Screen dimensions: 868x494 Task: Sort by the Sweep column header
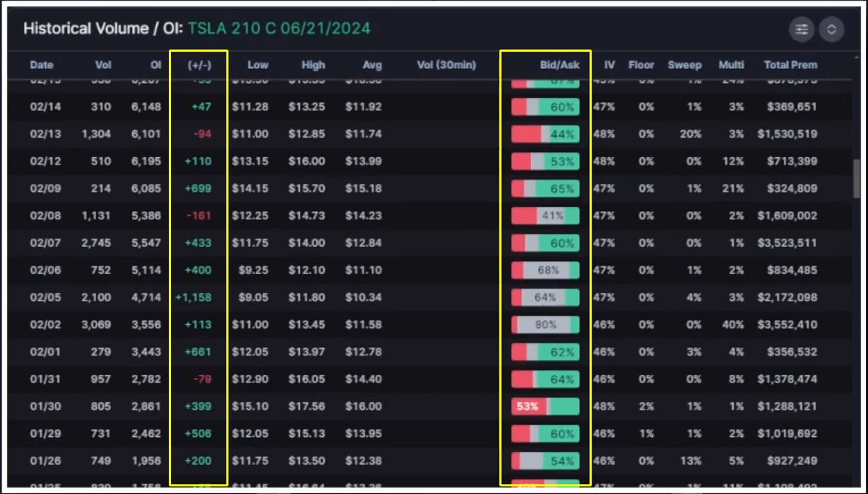tap(685, 65)
